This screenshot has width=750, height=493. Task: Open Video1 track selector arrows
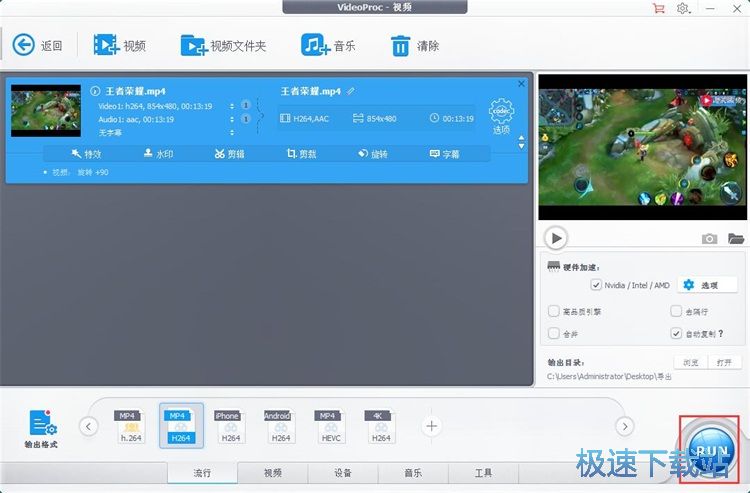[232, 106]
